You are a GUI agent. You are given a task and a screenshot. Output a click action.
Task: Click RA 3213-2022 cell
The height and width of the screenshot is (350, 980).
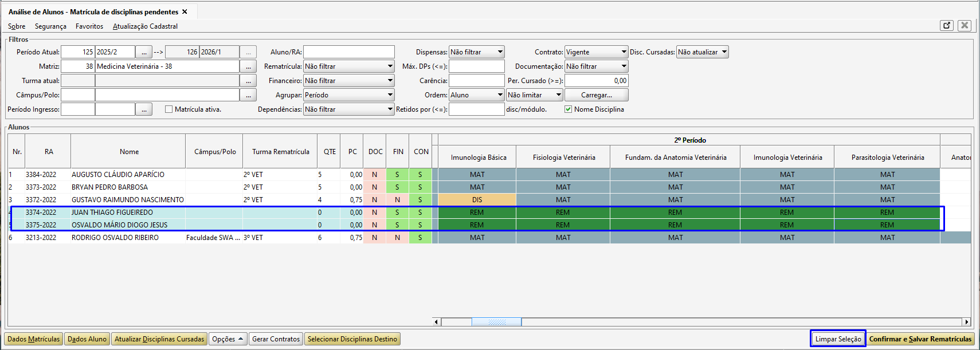coord(48,238)
